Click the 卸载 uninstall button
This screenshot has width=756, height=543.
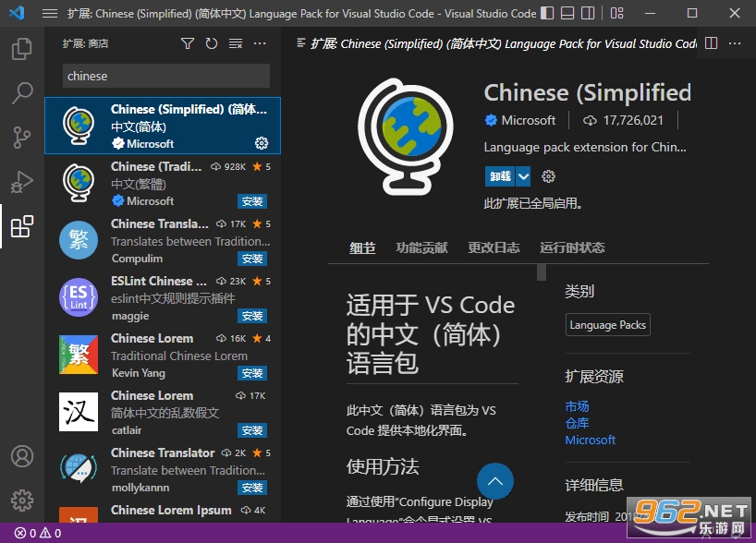click(500, 176)
